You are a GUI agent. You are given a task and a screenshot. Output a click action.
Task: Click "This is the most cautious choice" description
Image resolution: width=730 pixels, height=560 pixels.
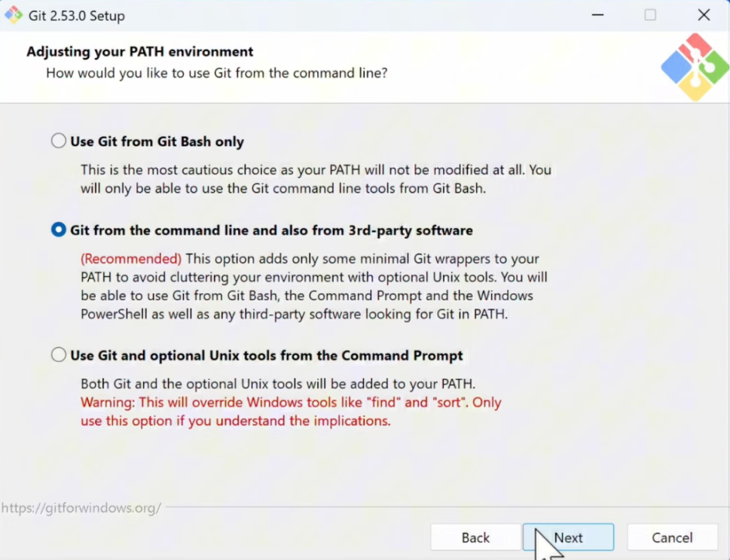pyautogui.click(x=316, y=179)
